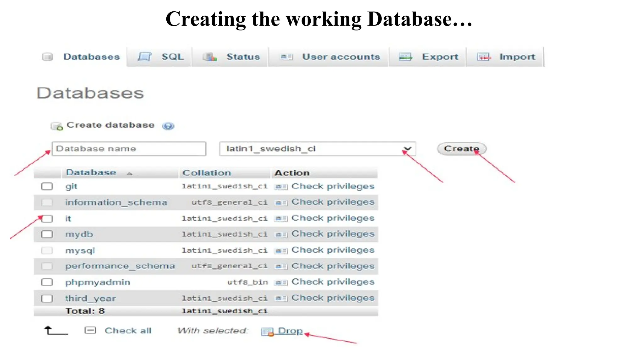Tick the checkbox for it database
This screenshot has width=644, height=362.
click(47, 218)
